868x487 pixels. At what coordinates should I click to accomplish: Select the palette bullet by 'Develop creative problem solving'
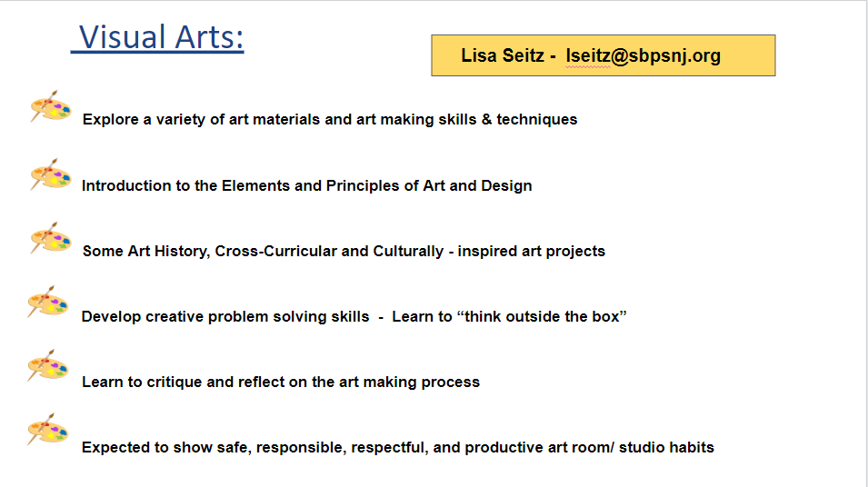[47, 302]
